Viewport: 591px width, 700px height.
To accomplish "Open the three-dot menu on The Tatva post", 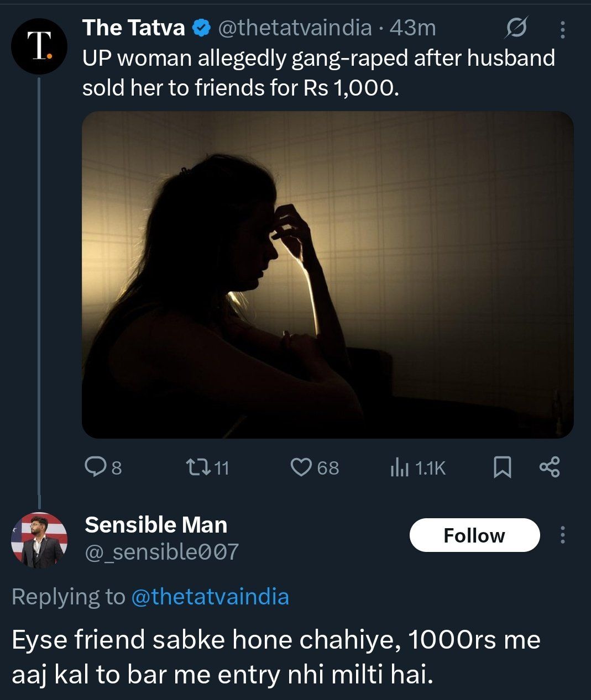I will click(562, 29).
